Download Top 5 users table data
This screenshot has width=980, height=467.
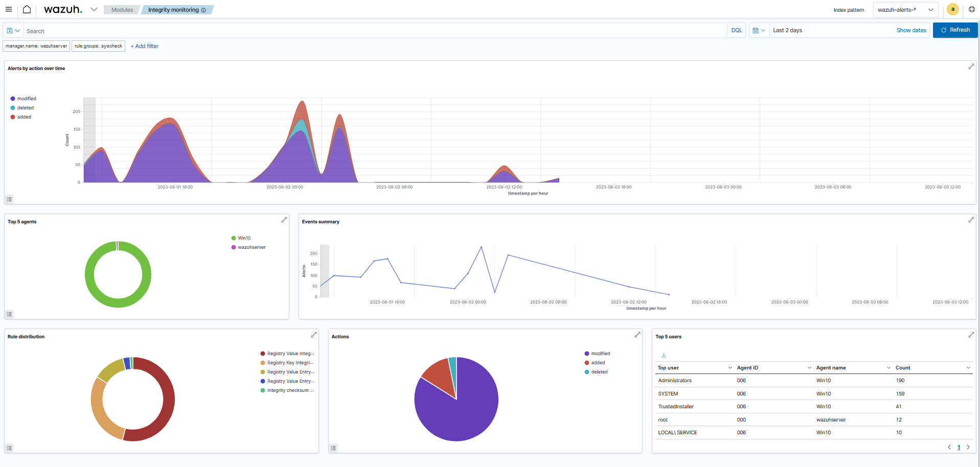click(664, 356)
